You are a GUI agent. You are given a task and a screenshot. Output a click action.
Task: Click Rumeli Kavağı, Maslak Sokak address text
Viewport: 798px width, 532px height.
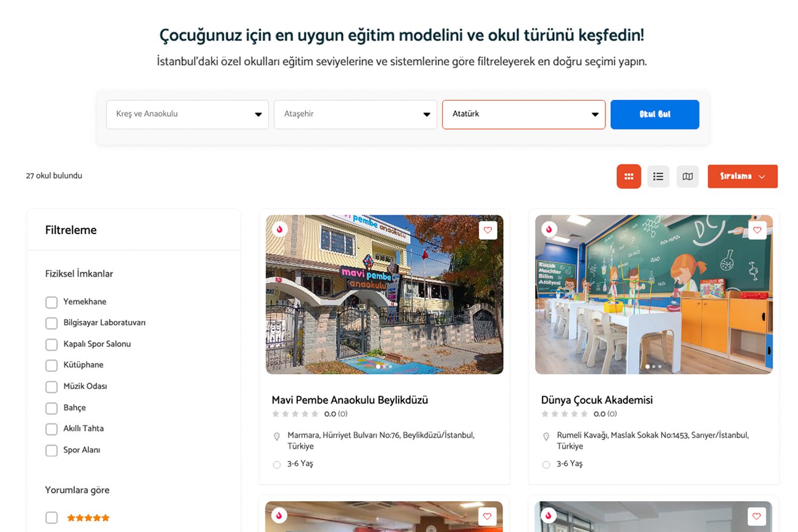coord(653,440)
